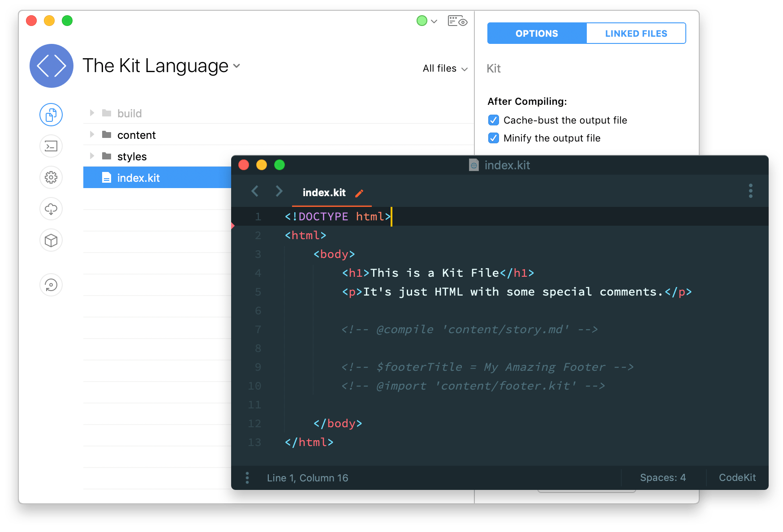Click the preview eye icon in toolbar
This screenshot has height=532, width=783.
point(457,21)
